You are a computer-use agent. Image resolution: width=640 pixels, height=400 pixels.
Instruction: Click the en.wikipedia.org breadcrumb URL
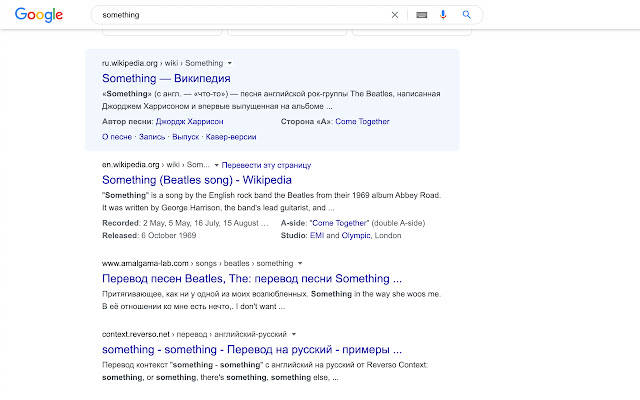(x=156, y=165)
